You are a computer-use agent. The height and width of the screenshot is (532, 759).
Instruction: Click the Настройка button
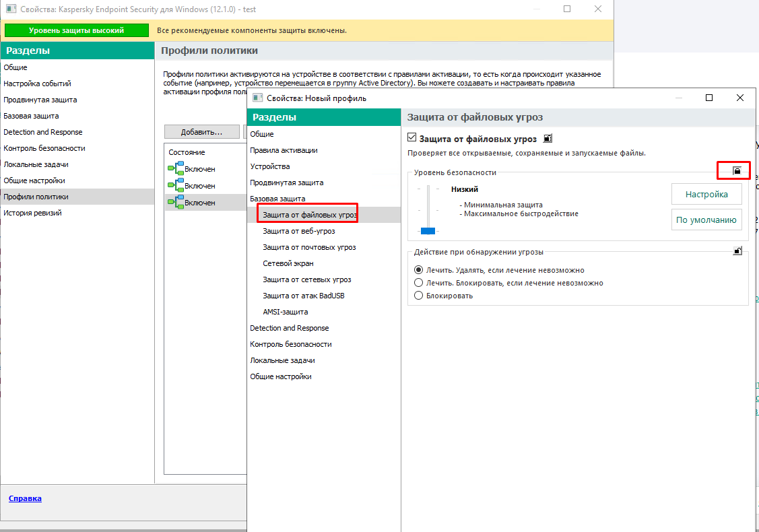tap(706, 194)
